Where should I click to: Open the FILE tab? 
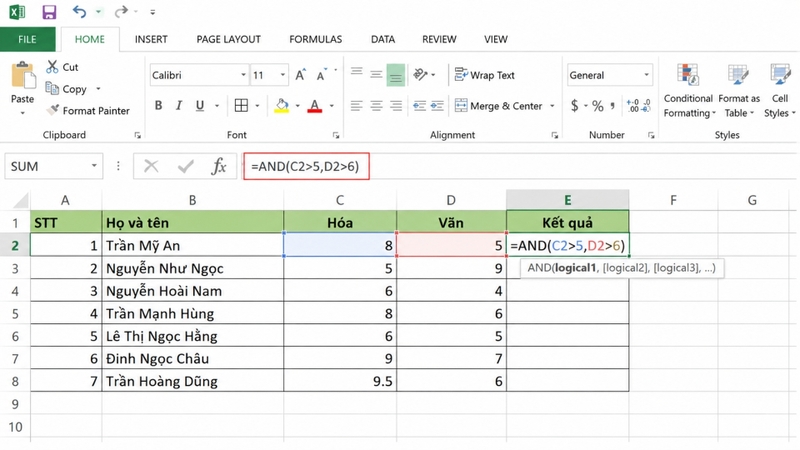[x=28, y=39]
